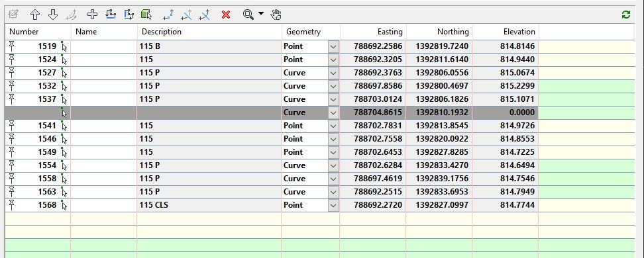Viewport: 644px width, 258px height.
Task: Click the pick cursor icon in row 1541
Action: 64,126
